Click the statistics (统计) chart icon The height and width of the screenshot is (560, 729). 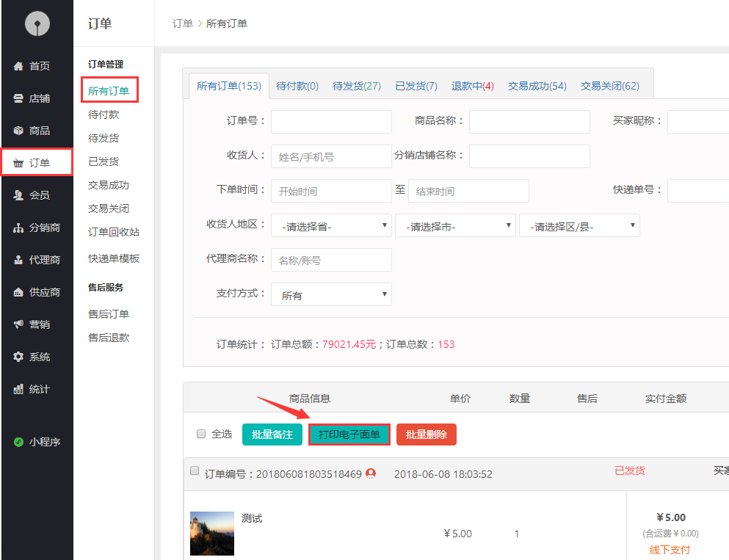point(19,389)
